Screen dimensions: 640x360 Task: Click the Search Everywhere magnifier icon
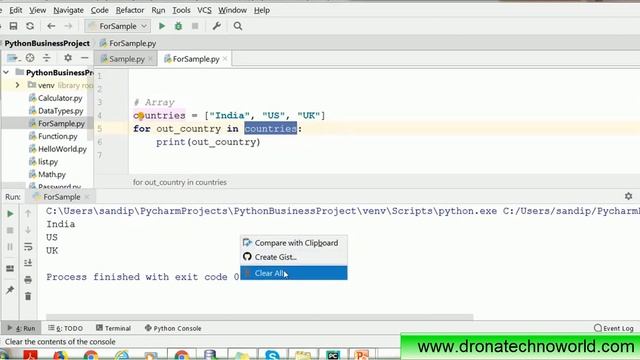pyautogui.click(x=238, y=26)
